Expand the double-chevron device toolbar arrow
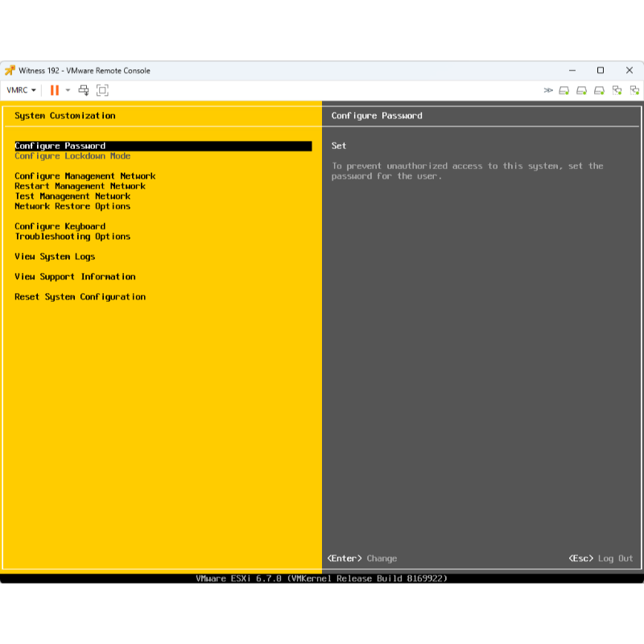Screen dimensions: 644x644 [x=548, y=90]
